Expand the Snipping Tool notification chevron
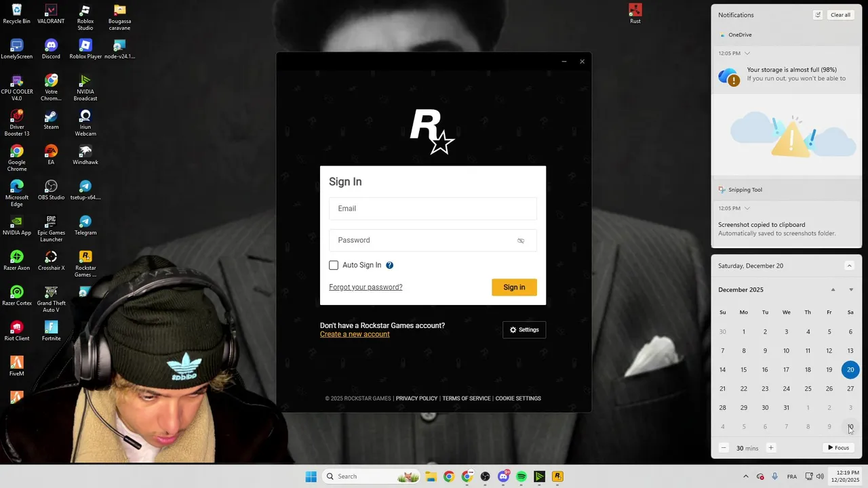Image resolution: width=868 pixels, height=488 pixels. click(747, 208)
